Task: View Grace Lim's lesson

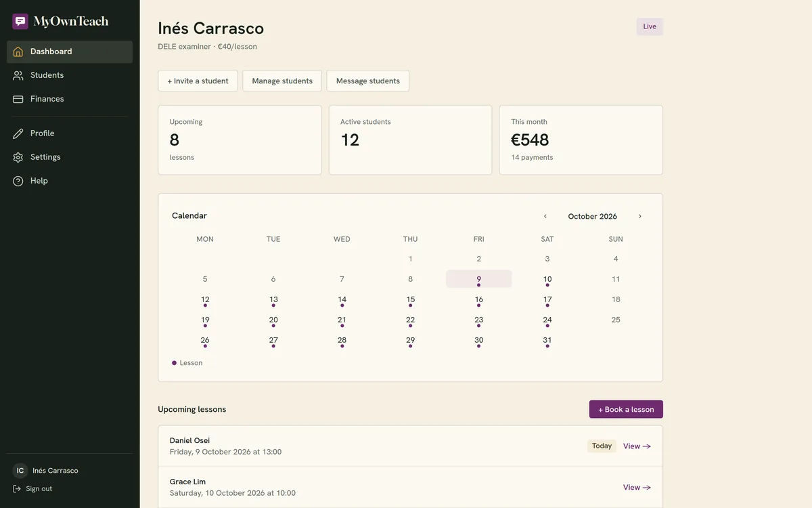Action: [637, 488]
